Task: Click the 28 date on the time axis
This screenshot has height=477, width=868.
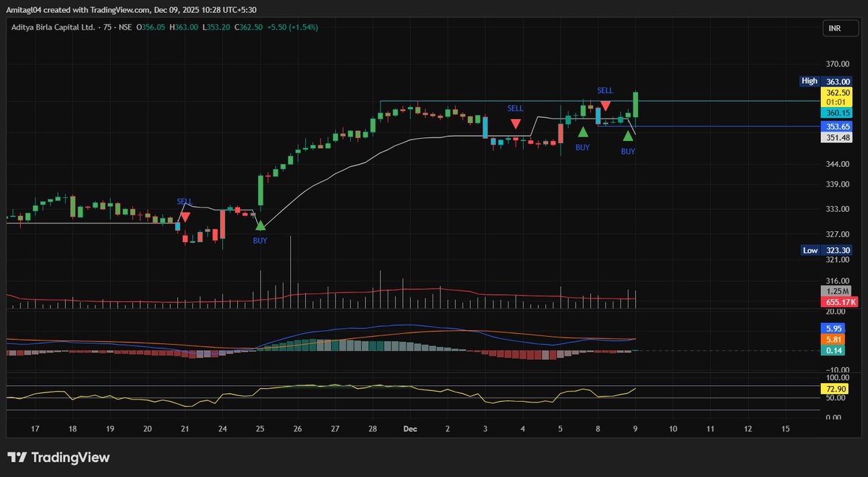Action: [x=373, y=429]
